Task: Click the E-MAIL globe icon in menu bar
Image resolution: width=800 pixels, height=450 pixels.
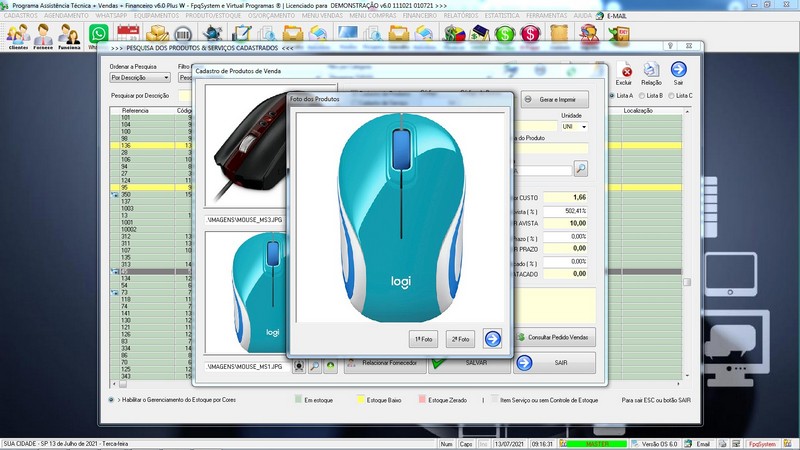Action: (600, 16)
